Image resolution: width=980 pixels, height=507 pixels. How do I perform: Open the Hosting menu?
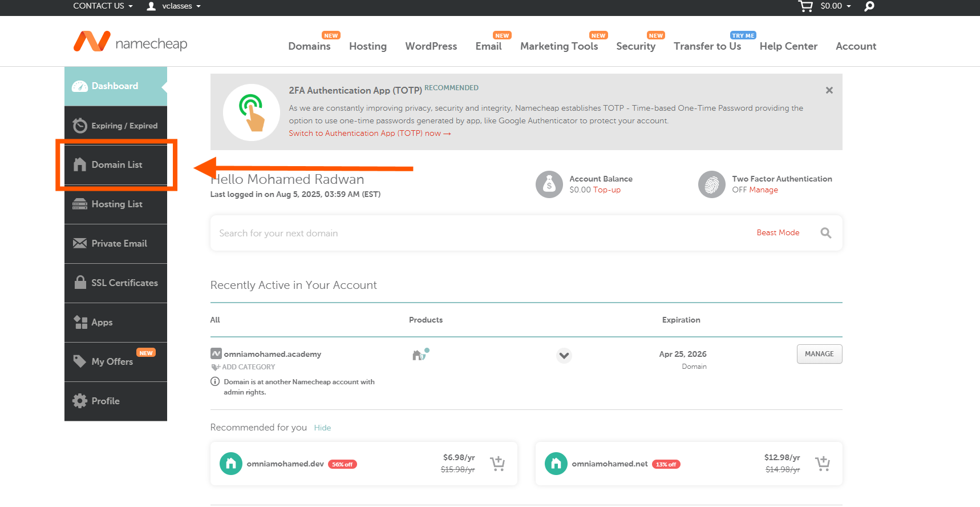pos(368,46)
